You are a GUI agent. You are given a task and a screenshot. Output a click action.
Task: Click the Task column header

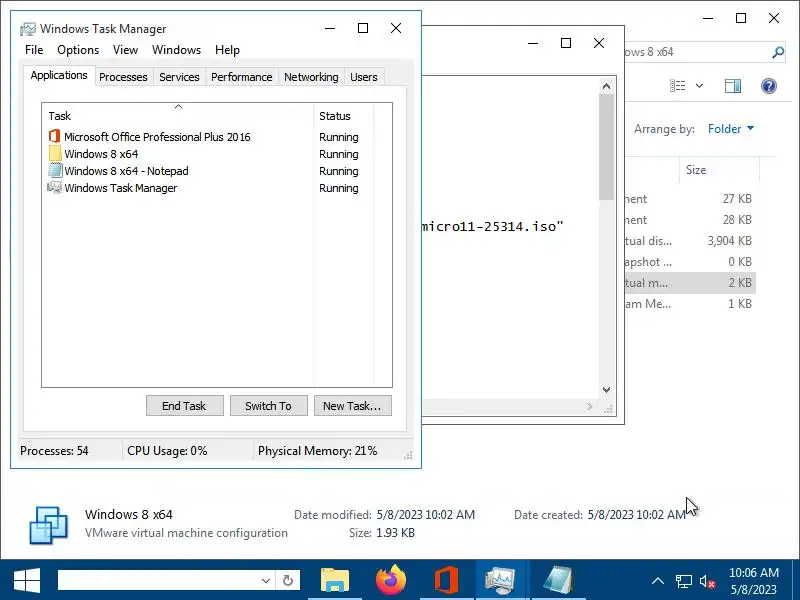pyautogui.click(x=178, y=116)
